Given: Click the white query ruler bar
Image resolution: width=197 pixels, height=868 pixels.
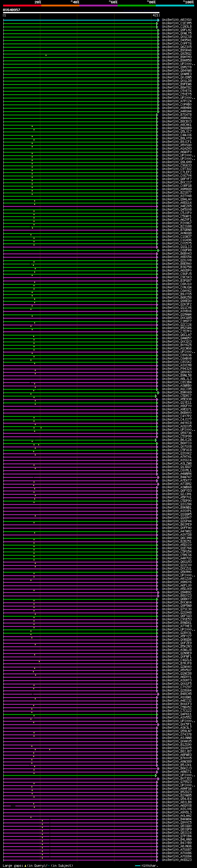Looking at the screenshot, I should [x=81, y=13].
